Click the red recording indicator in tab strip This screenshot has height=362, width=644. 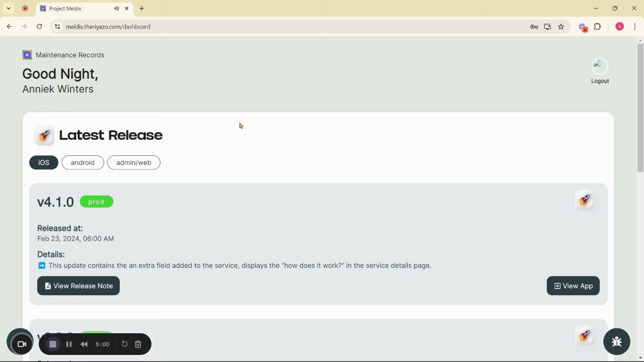click(x=25, y=9)
